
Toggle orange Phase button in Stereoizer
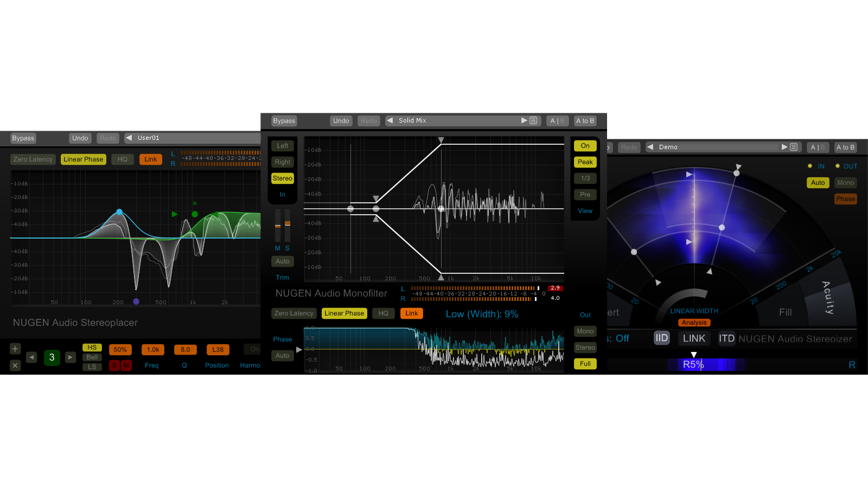tap(846, 199)
